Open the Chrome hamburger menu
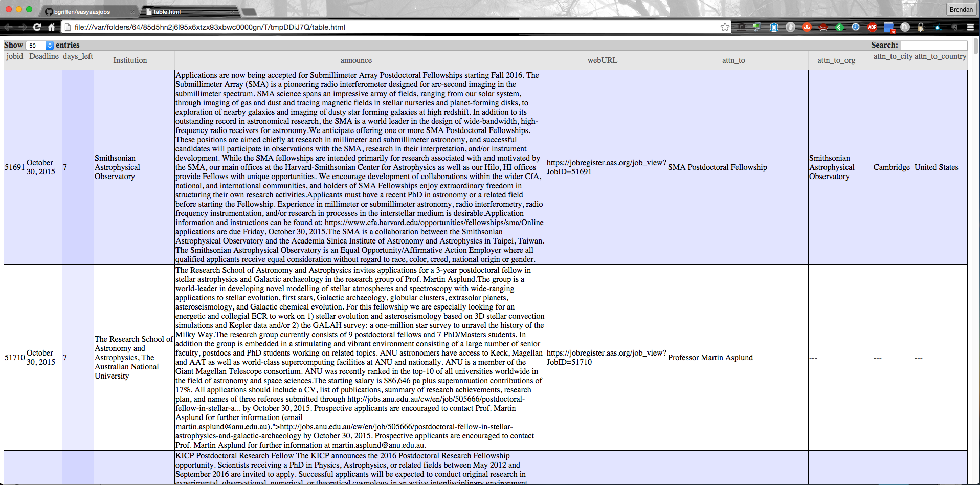Viewport: 980px width, 485px height. 970,27
